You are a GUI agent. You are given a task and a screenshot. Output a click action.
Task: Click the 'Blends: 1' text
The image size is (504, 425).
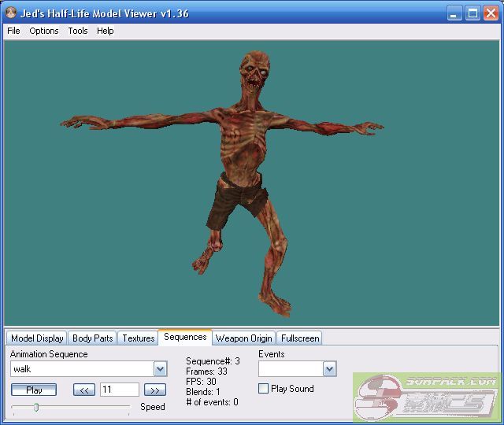[203, 392]
